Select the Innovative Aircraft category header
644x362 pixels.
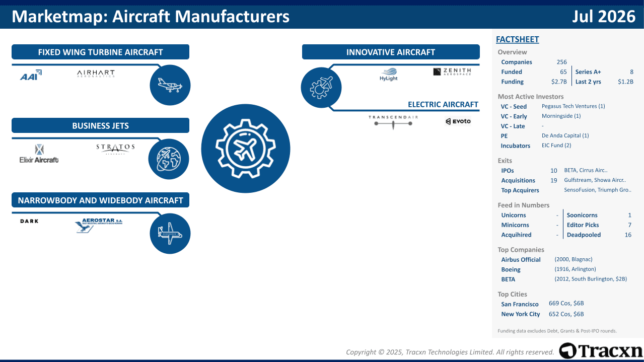pos(391,52)
